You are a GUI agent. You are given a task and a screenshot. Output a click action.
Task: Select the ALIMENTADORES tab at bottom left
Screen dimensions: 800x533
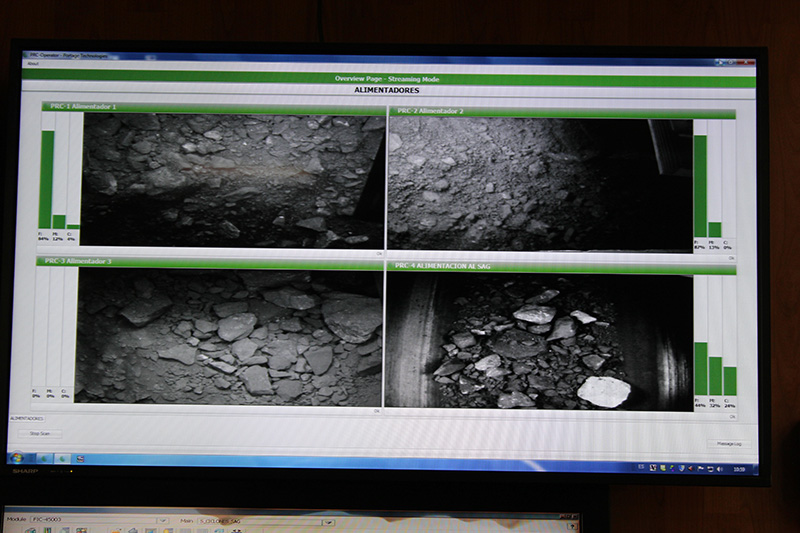click(27, 419)
